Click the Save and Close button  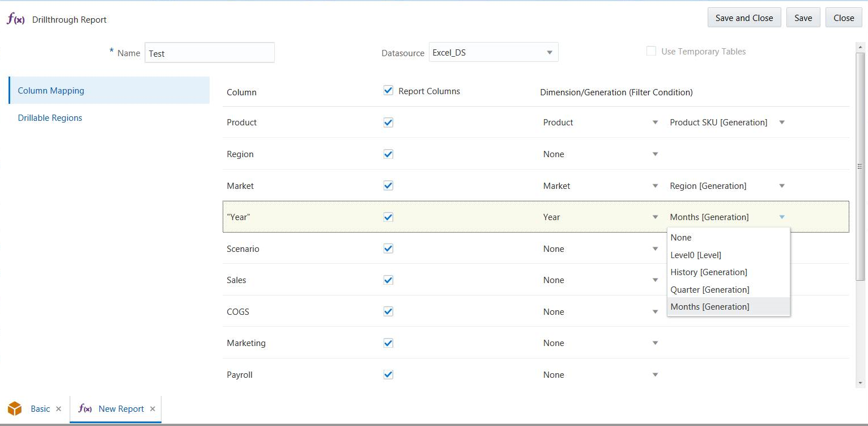point(744,18)
